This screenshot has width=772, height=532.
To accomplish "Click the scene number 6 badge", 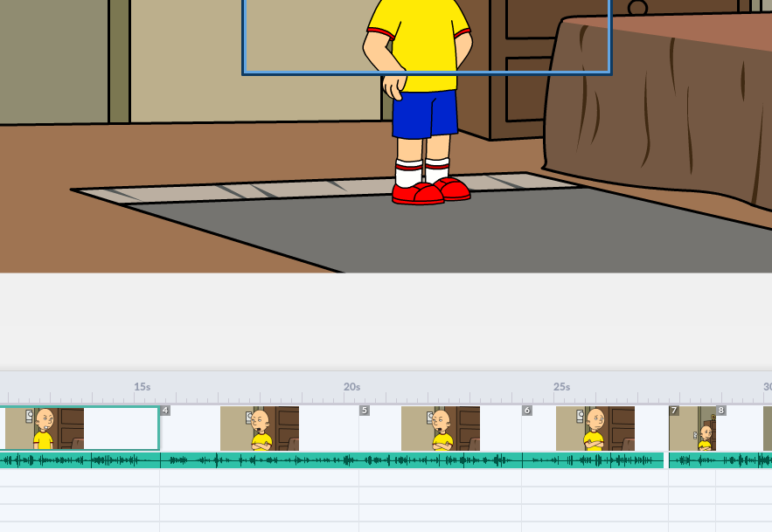I will [527, 411].
